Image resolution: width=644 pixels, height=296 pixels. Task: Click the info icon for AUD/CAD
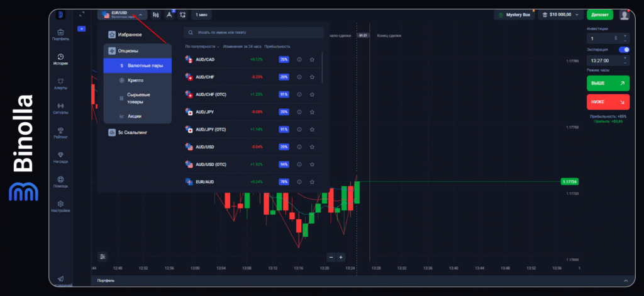click(x=299, y=59)
